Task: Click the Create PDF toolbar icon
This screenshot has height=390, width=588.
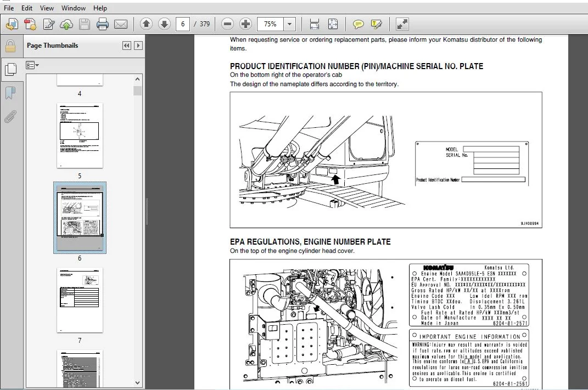Action: 30,24
